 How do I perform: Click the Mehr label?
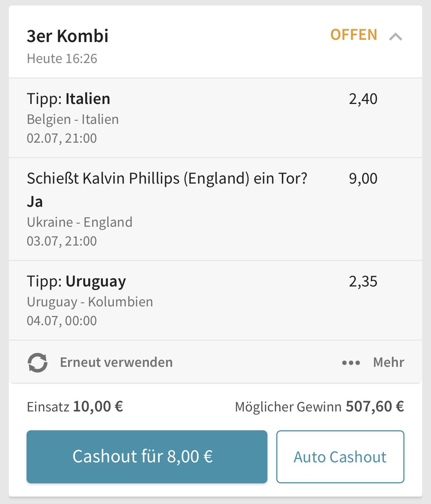(389, 362)
